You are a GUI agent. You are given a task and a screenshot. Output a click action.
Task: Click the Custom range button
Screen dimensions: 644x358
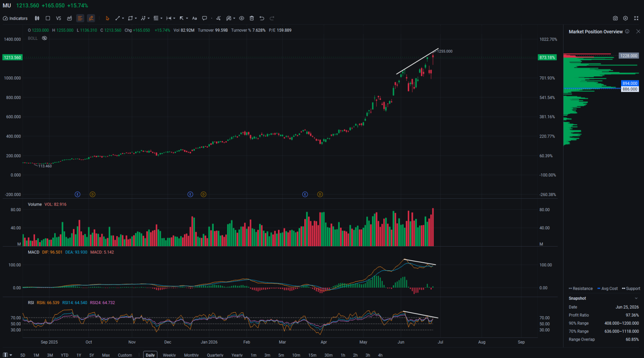click(125, 355)
